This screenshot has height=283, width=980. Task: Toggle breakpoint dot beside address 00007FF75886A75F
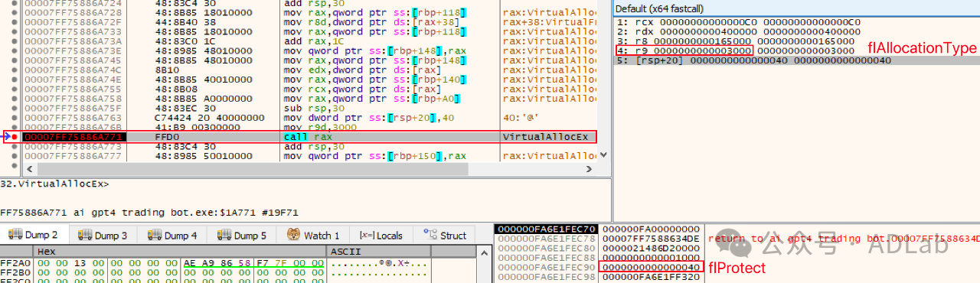point(15,108)
